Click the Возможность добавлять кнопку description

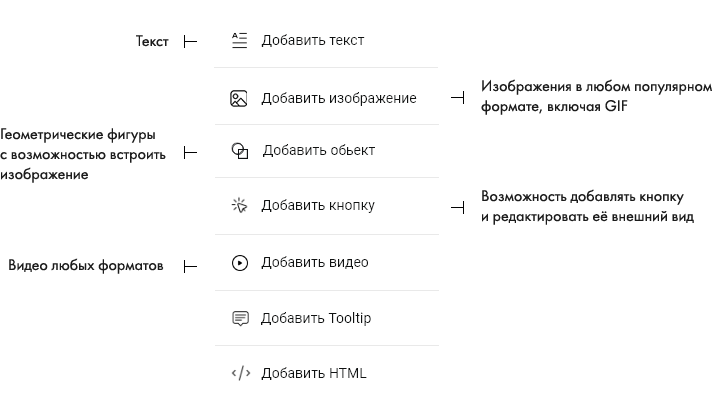pos(587,207)
